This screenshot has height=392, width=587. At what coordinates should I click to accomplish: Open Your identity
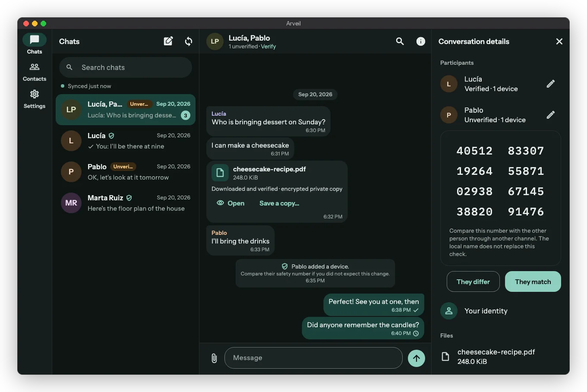tap(501, 311)
